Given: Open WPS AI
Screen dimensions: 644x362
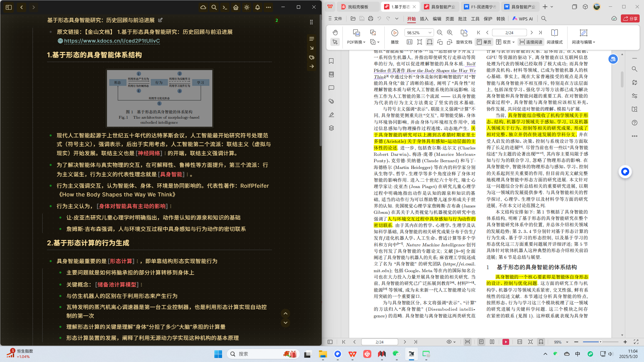Looking at the screenshot, I should [x=523, y=19].
